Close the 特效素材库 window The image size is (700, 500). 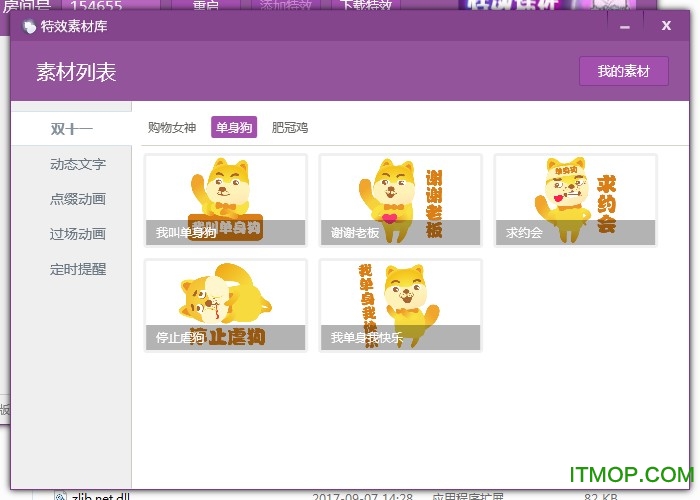tap(666, 26)
